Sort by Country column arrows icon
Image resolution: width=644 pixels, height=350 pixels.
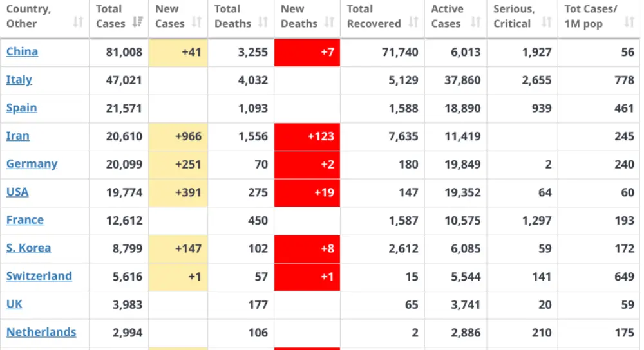pyautogui.click(x=78, y=22)
